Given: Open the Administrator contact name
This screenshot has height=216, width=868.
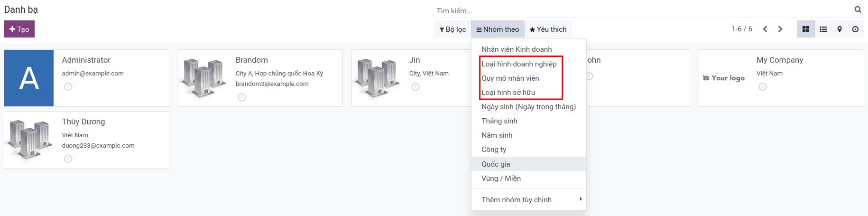Looking at the screenshot, I should (x=86, y=60).
